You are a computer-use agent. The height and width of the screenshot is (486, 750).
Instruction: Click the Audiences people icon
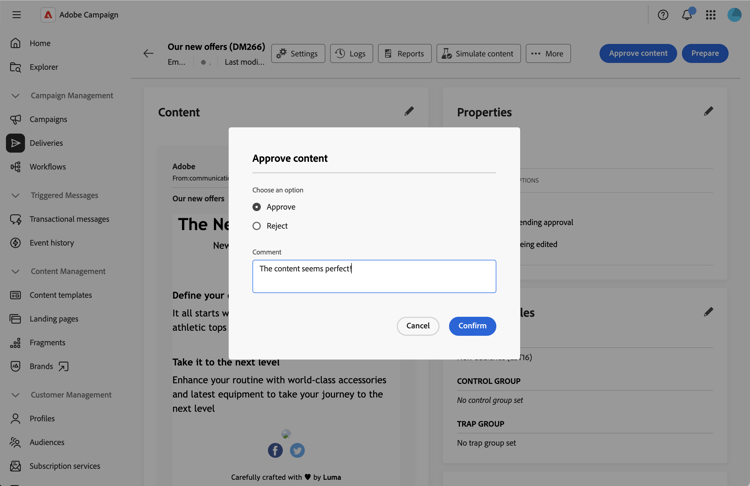(15, 442)
